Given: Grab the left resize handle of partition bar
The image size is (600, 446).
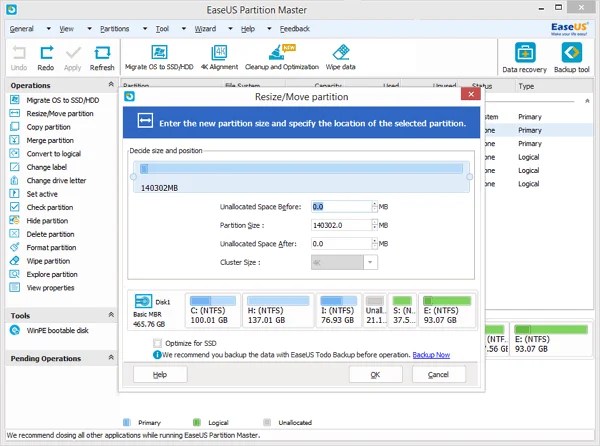Looking at the screenshot, I should pyautogui.click(x=133, y=177).
